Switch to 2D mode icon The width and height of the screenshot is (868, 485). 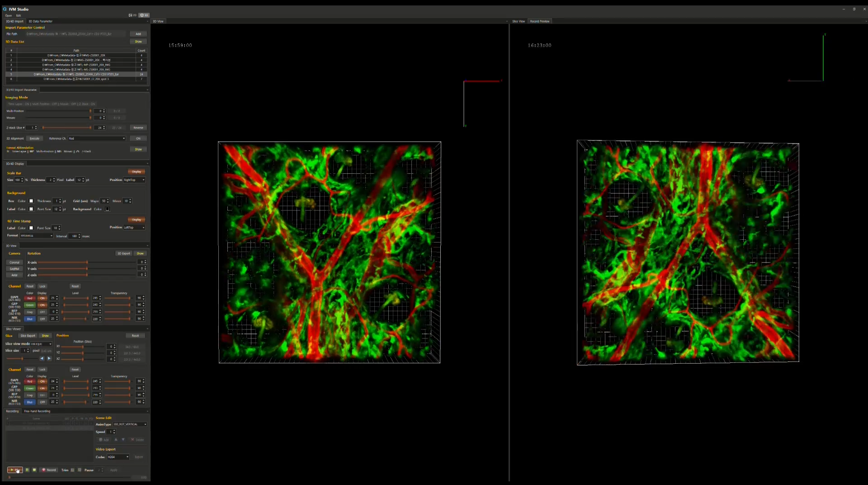tap(132, 15)
